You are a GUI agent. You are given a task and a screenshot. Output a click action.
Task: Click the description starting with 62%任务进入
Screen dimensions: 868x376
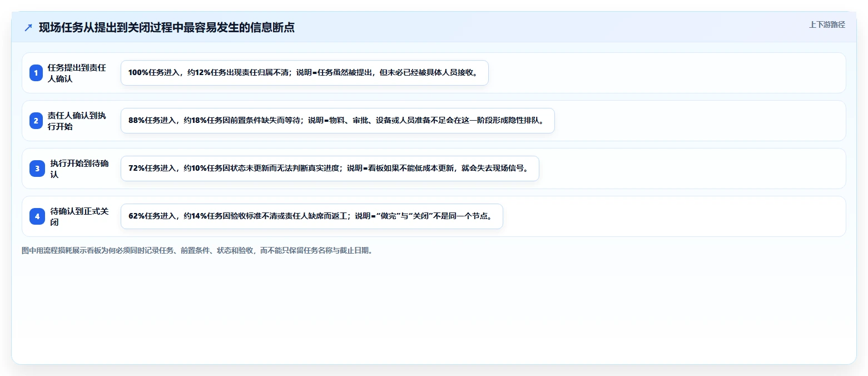(311, 216)
